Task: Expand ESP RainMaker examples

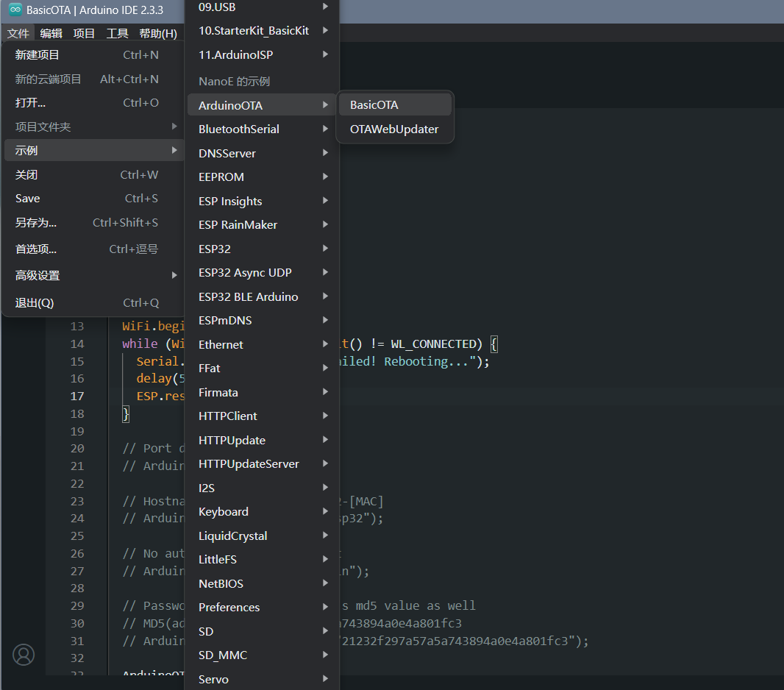Action: click(x=263, y=225)
